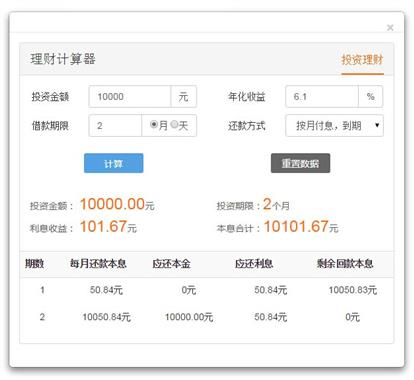Click the 理财计算器 title text
414x380 pixels.
63,59
